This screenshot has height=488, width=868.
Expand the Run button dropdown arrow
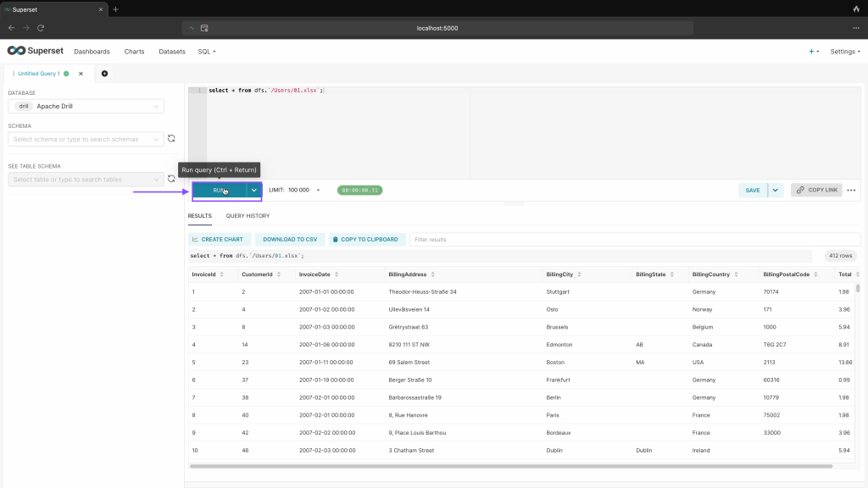tap(254, 191)
